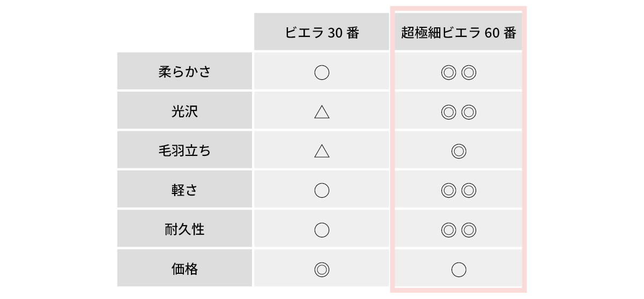Select the 耐久性 row label
This screenshot has height=299, width=644.
[x=184, y=230]
